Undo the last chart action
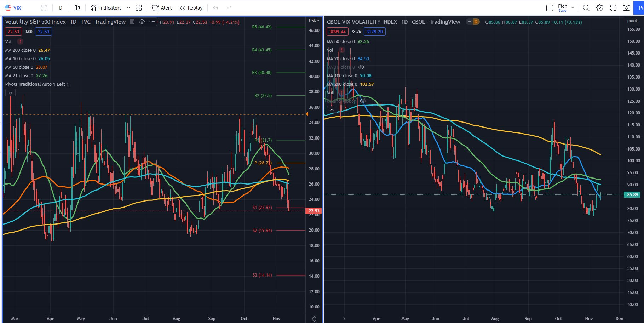The width and height of the screenshot is (644, 323). click(x=215, y=8)
